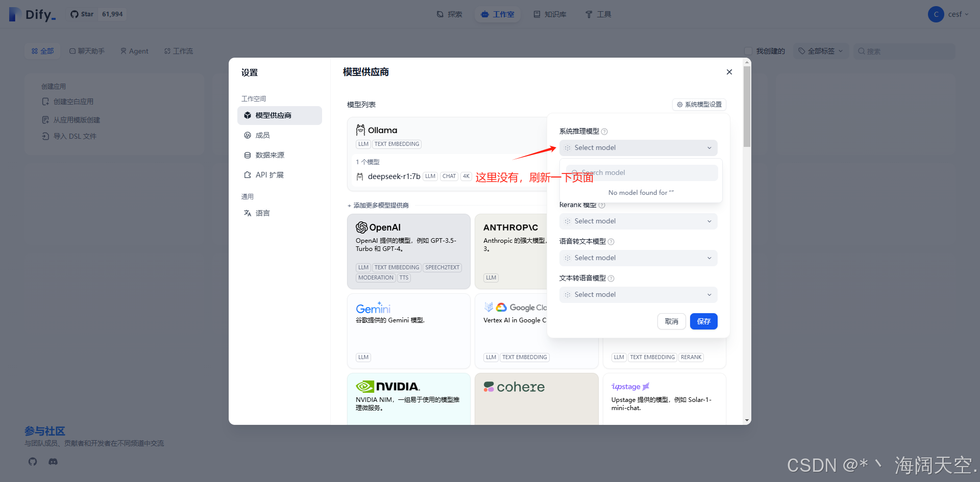
Task: Click the 系统推理模型 help icon
Action: tap(604, 132)
